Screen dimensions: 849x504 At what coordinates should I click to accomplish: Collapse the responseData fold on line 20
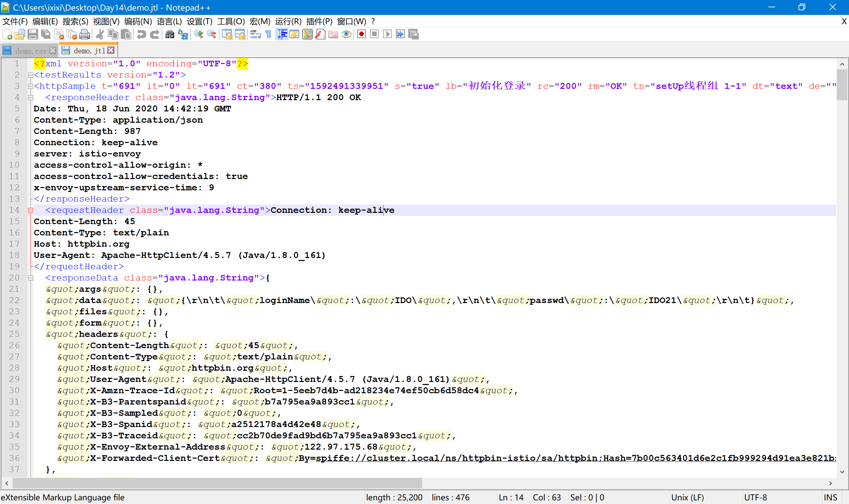point(31,278)
